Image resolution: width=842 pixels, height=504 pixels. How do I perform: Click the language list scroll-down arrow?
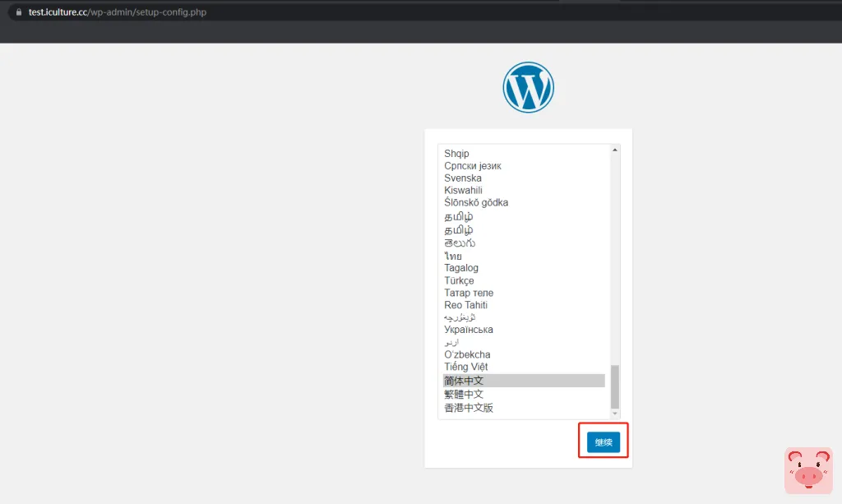click(615, 414)
